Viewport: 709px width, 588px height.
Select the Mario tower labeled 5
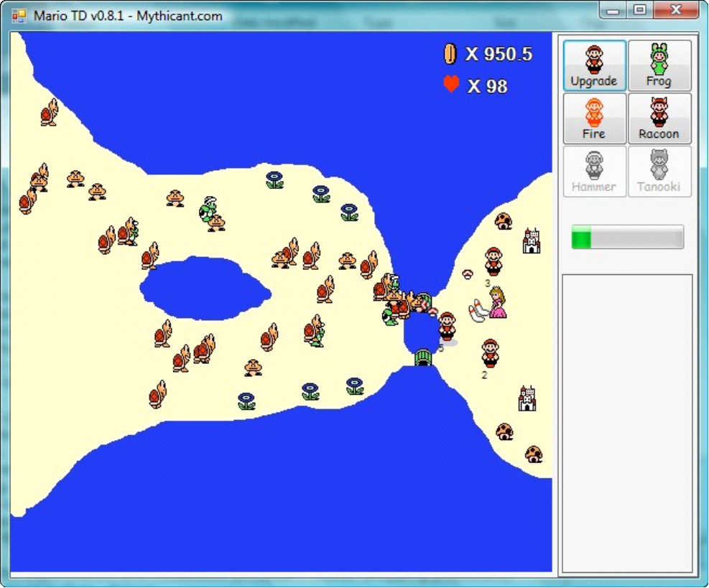[448, 326]
